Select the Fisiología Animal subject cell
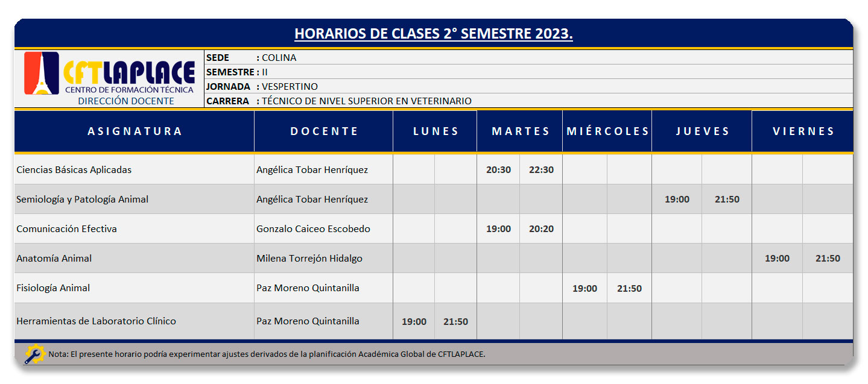 pos(135,288)
